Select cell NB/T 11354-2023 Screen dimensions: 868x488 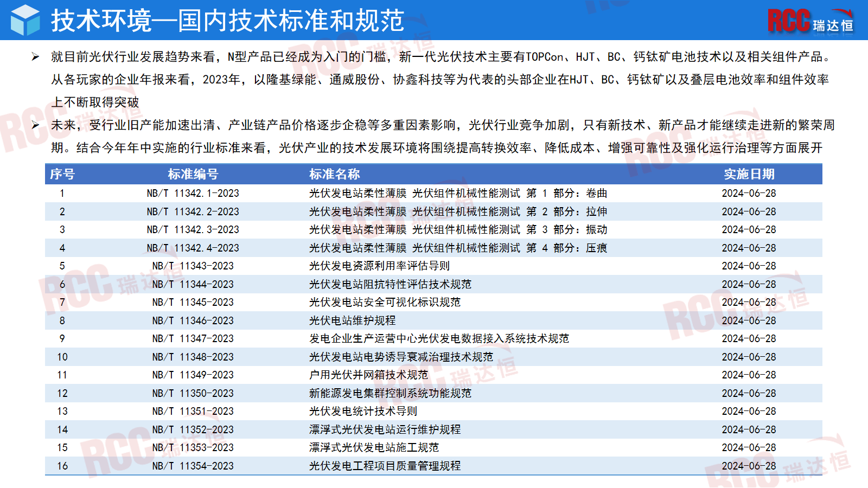[x=193, y=466]
